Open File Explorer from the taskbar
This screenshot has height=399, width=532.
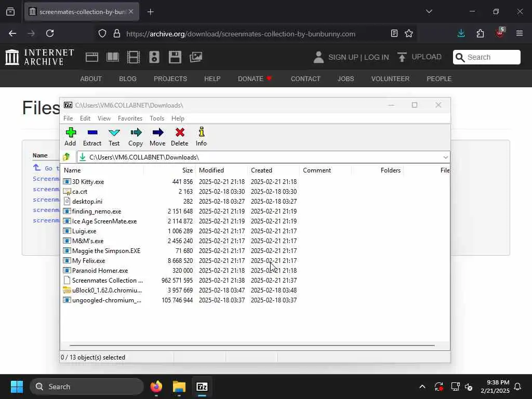tap(179, 387)
